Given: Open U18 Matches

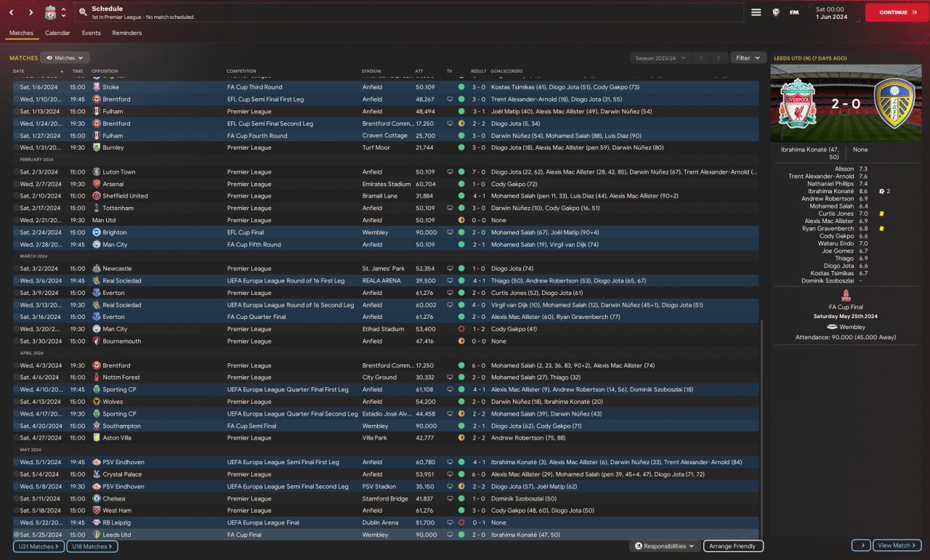Looking at the screenshot, I should coord(92,546).
